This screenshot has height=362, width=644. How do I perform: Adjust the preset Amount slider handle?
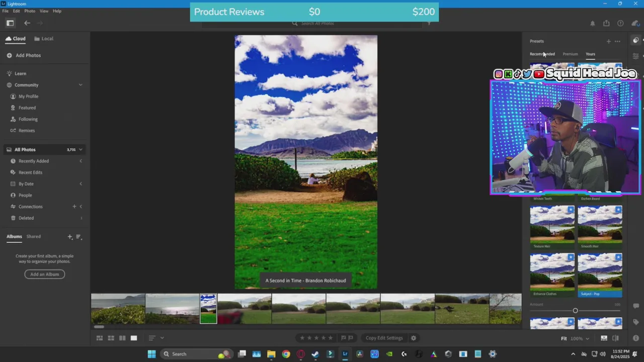575,311
